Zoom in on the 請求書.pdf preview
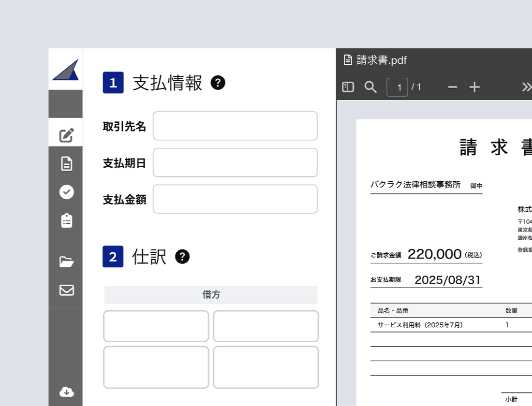 (474, 87)
